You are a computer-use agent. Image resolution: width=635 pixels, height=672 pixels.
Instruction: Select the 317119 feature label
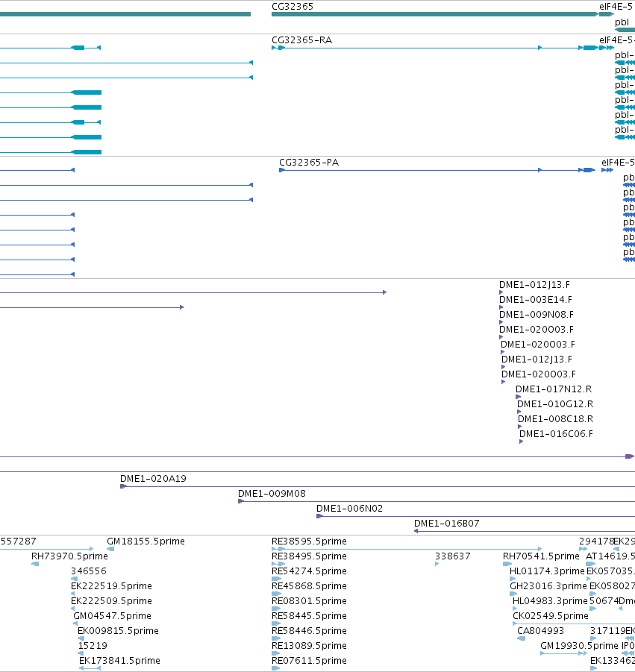tap(607, 631)
